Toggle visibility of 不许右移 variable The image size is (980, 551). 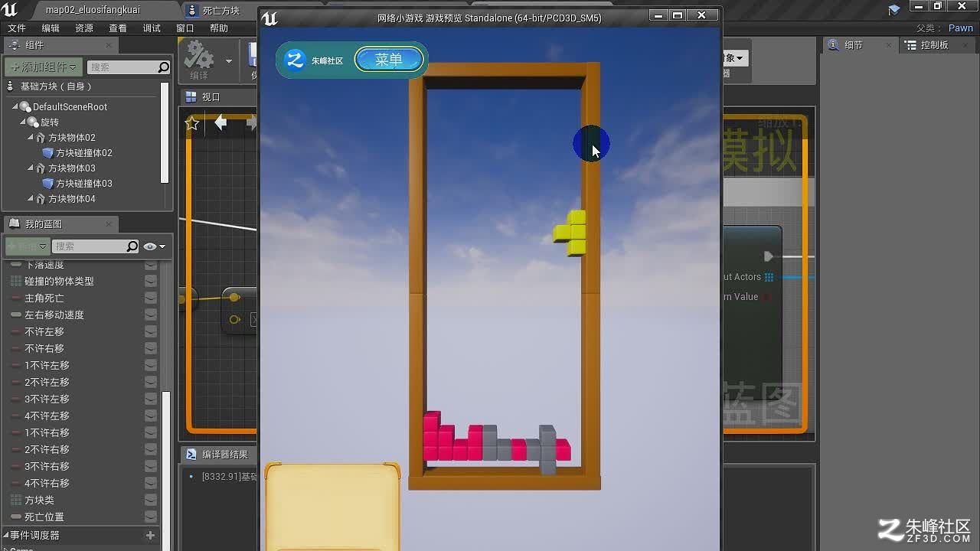151,348
